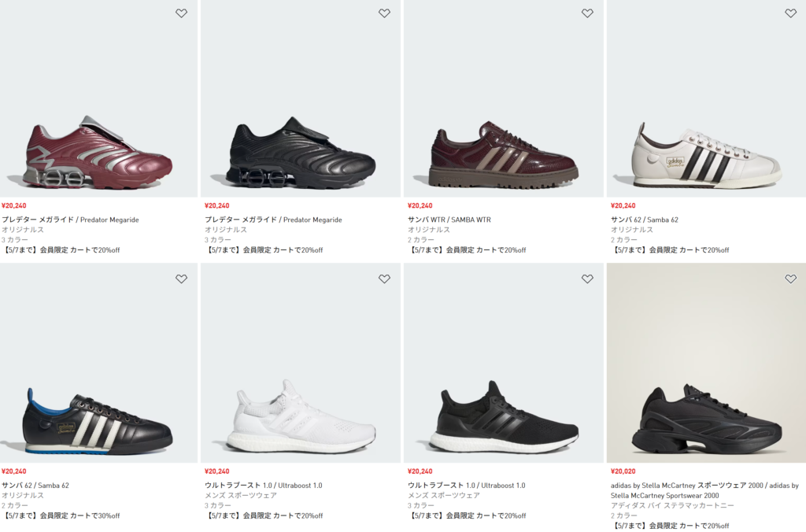Screen dimensions: 806x532
Task: Favorite the black Ultraboost 1.0
Action: pos(587,279)
